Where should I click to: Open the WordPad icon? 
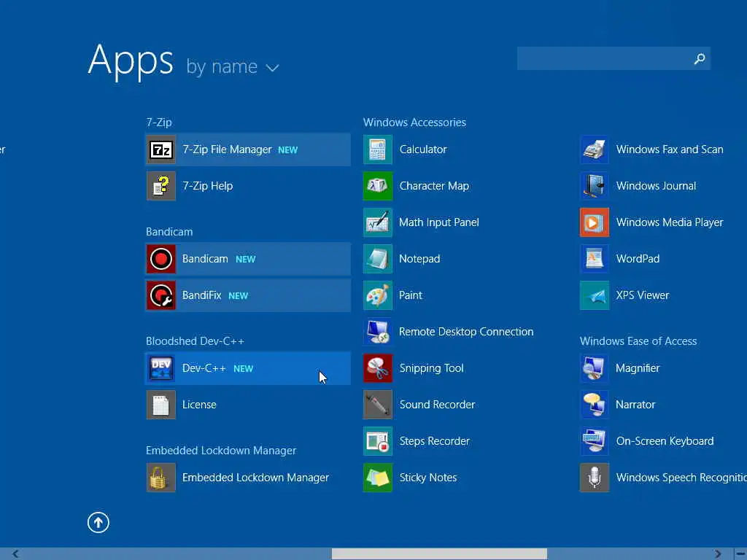tap(595, 259)
